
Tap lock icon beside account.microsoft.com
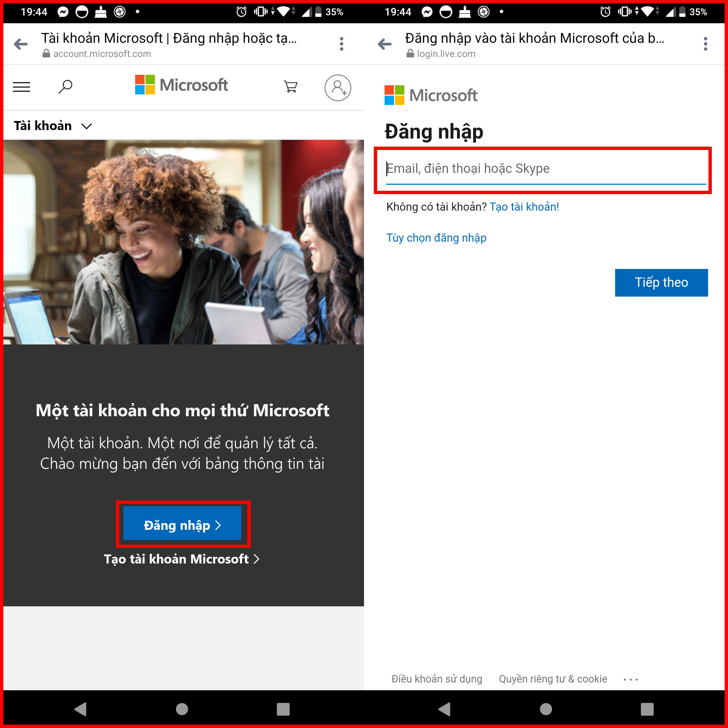[47, 54]
